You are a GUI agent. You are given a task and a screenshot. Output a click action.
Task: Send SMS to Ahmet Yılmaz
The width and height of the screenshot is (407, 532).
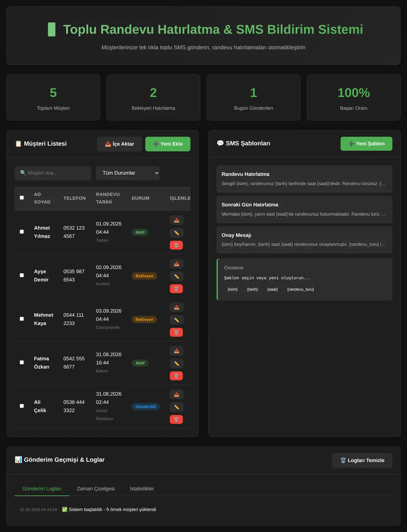point(176,220)
